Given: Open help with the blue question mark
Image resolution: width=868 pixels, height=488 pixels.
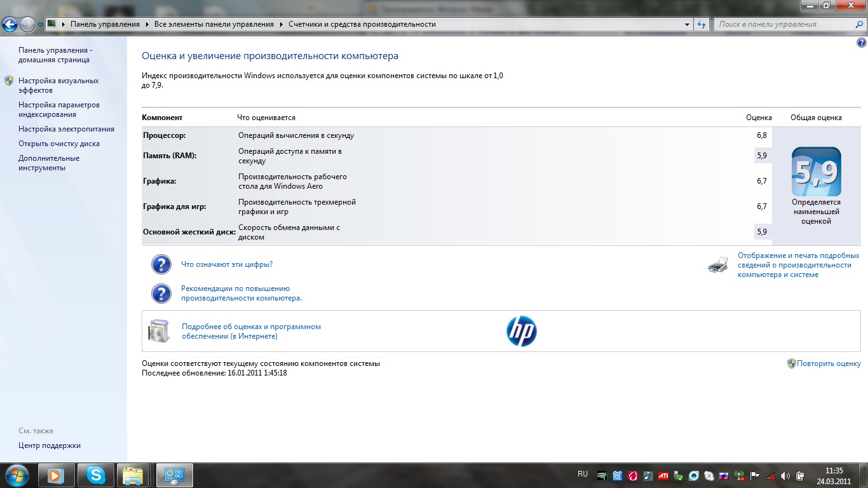Looking at the screenshot, I should click(x=862, y=43).
